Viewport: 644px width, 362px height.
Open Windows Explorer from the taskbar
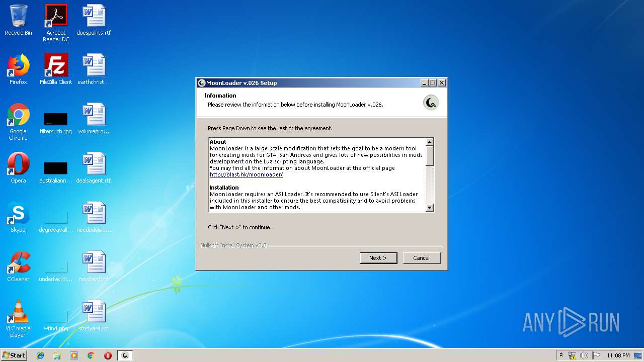(57, 355)
